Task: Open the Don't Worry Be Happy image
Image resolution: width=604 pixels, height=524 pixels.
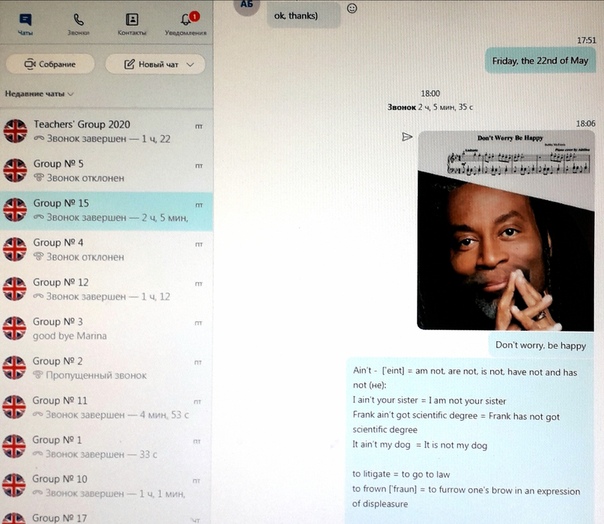Action: click(x=506, y=230)
